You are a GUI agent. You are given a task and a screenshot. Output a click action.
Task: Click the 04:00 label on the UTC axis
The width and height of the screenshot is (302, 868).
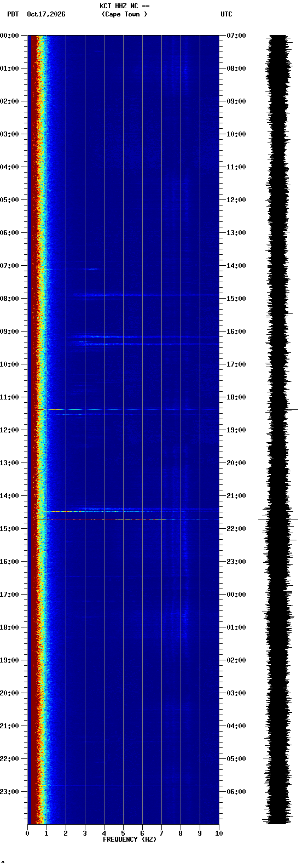pos(236,726)
